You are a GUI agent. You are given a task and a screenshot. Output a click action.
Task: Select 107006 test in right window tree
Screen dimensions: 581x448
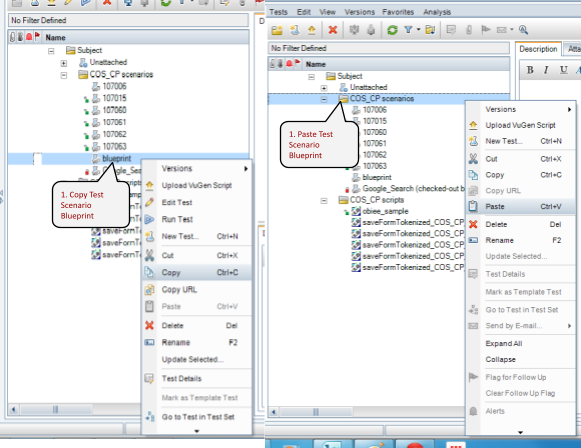[375, 110]
